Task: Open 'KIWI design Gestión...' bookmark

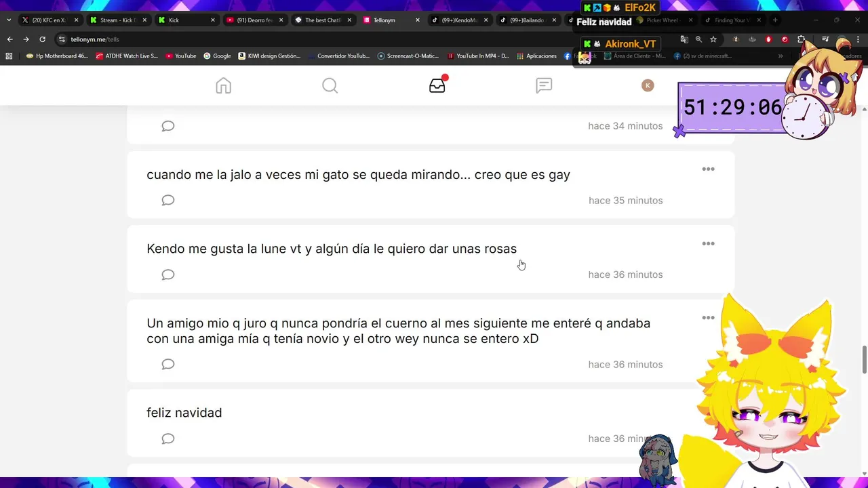Action: (269, 56)
